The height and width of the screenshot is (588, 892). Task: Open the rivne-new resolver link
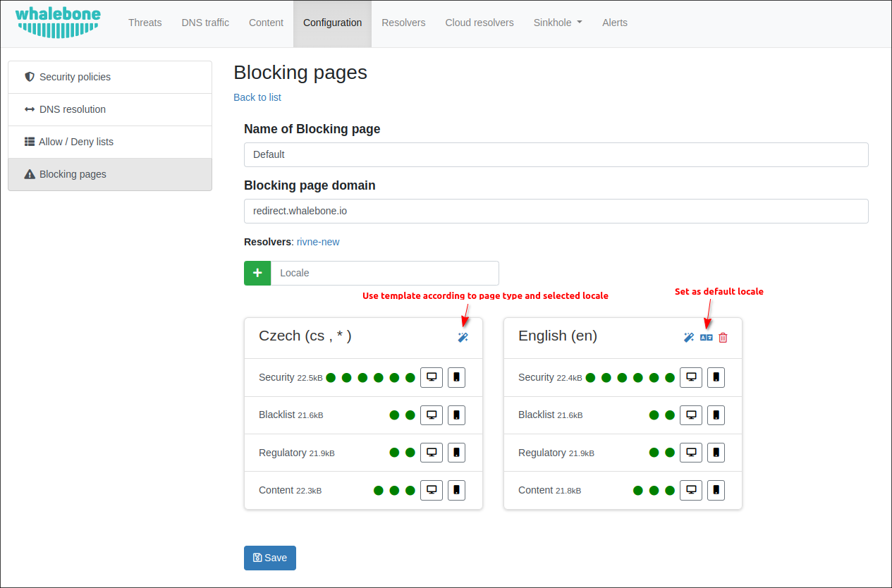coord(317,242)
